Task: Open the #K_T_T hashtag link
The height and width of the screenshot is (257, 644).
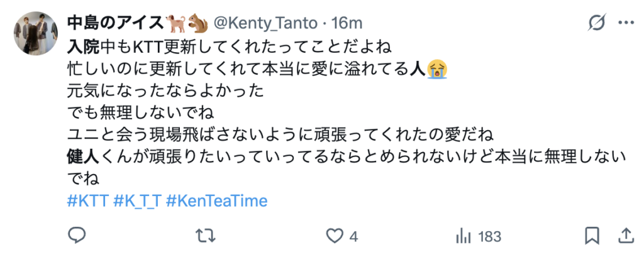Action: (x=138, y=201)
